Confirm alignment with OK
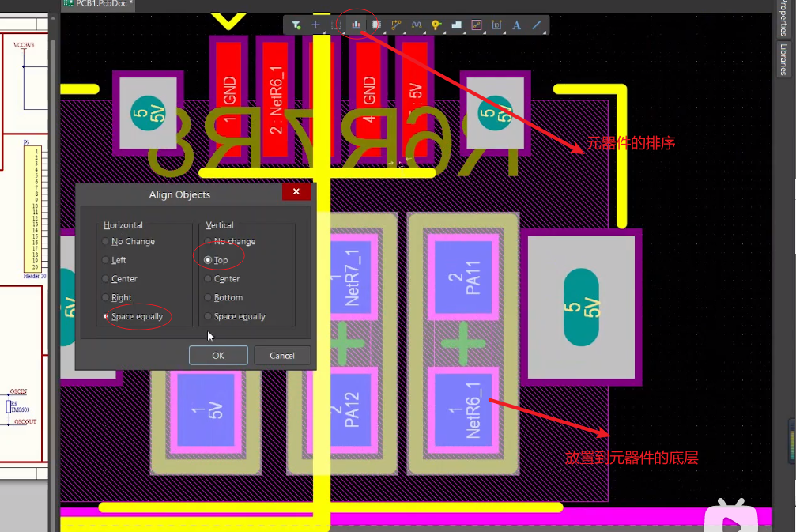This screenshot has height=532, width=796. (x=218, y=356)
